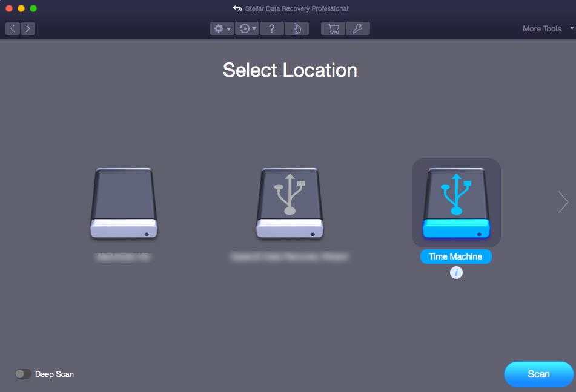Toggle the Deep Scan switch
This screenshot has height=392, width=576.
(23, 374)
